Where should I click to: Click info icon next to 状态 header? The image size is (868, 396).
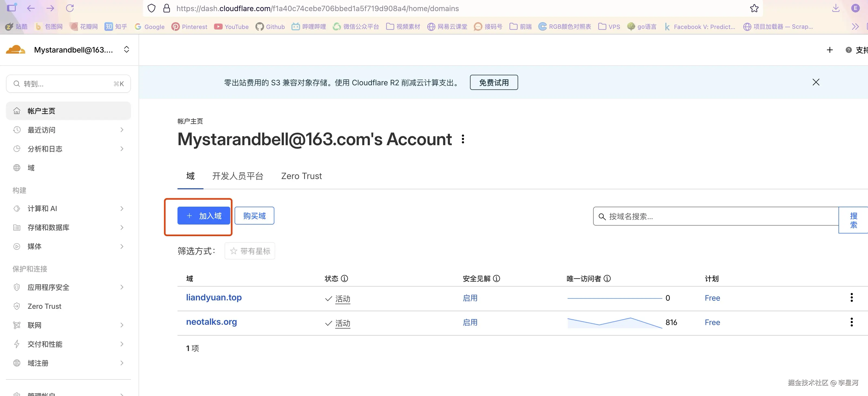tap(344, 279)
